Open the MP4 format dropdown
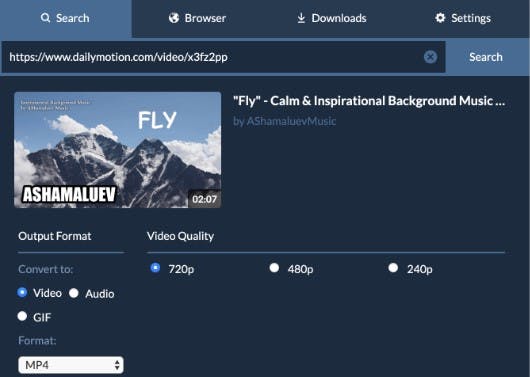This screenshot has width=530, height=377. (71, 365)
